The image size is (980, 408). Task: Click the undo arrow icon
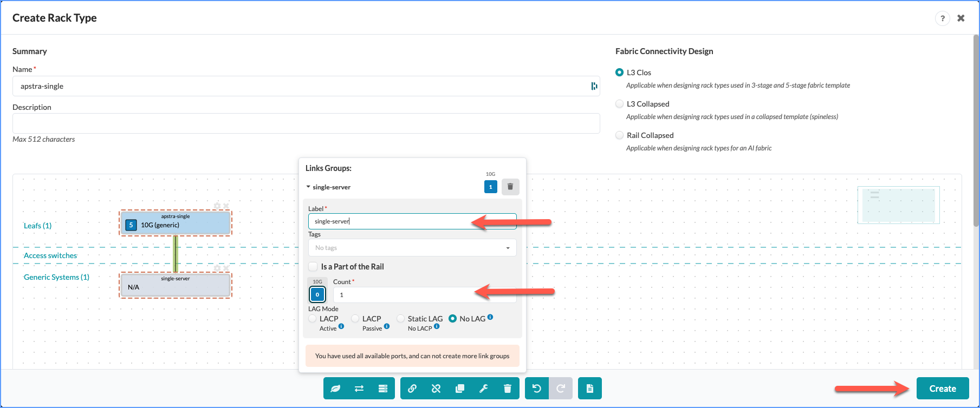(536, 389)
